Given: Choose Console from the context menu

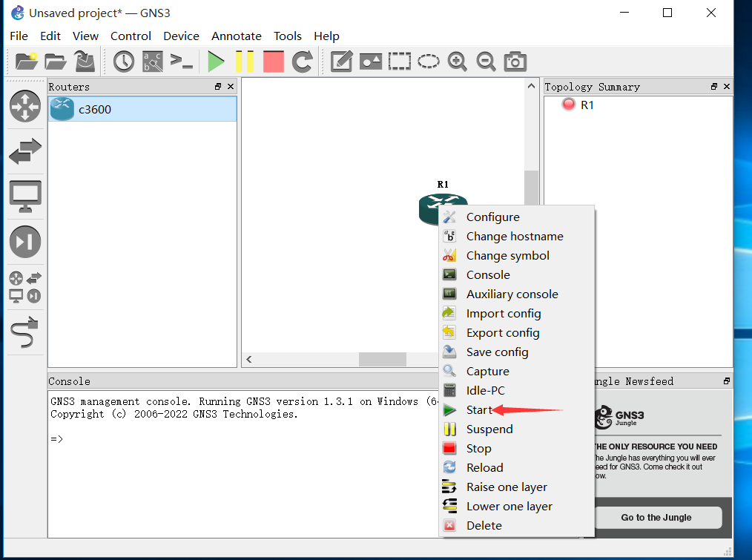Looking at the screenshot, I should [516, 274].
